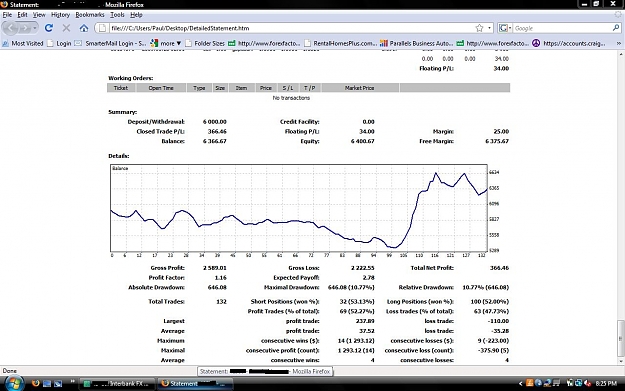The width and height of the screenshot is (625, 391).
Task: Reload the page with the blue refresh icon
Action: (49, 28)
